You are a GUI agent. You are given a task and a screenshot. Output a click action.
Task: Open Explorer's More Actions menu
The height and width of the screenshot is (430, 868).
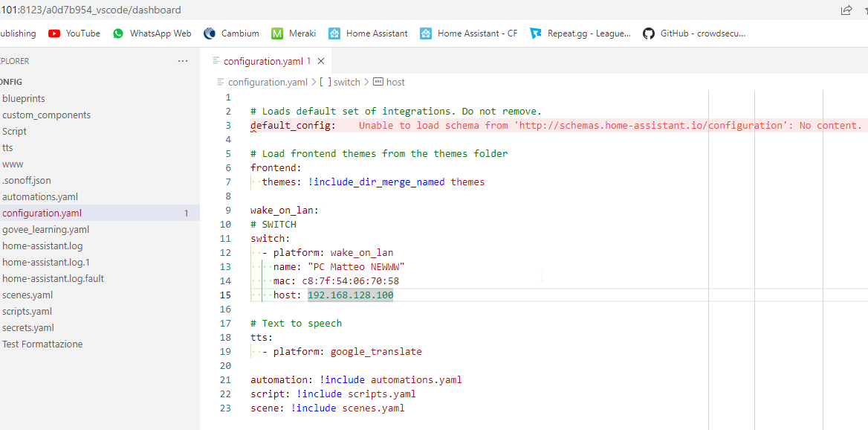coord(183,60)
